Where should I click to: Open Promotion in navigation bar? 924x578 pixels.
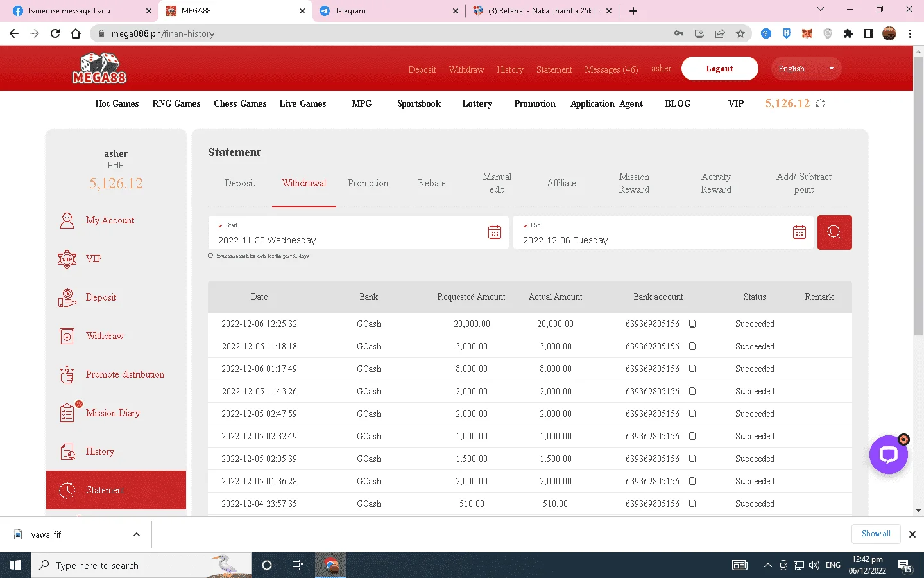tap(535, 103)
